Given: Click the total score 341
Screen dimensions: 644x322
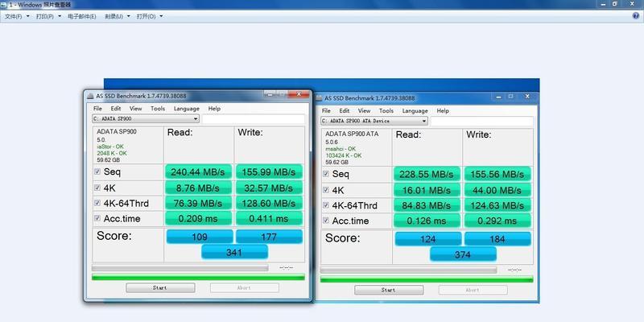Looking at the screenshot, I should coord(234,252).
